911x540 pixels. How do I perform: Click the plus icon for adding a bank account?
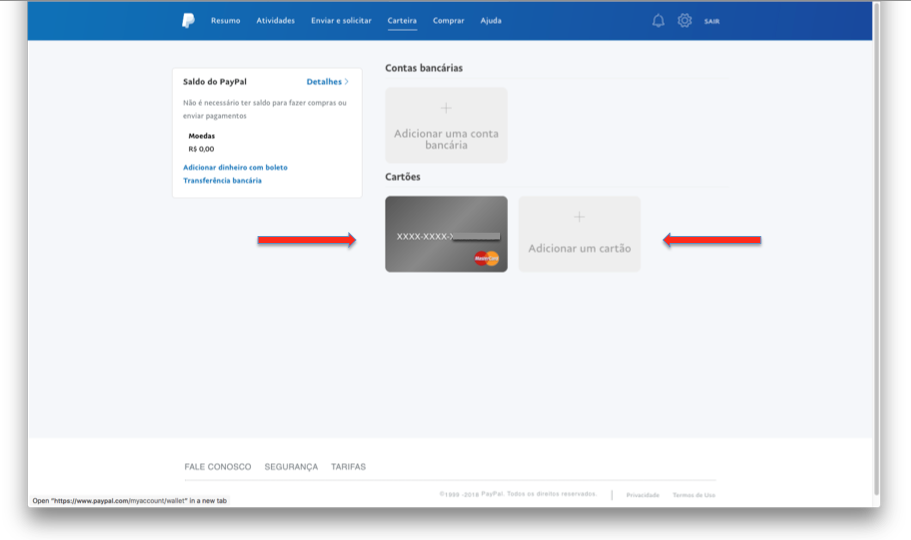tap(446, 108)
